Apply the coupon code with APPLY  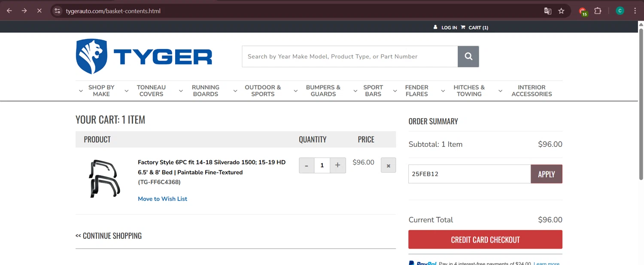pos(547,174)
